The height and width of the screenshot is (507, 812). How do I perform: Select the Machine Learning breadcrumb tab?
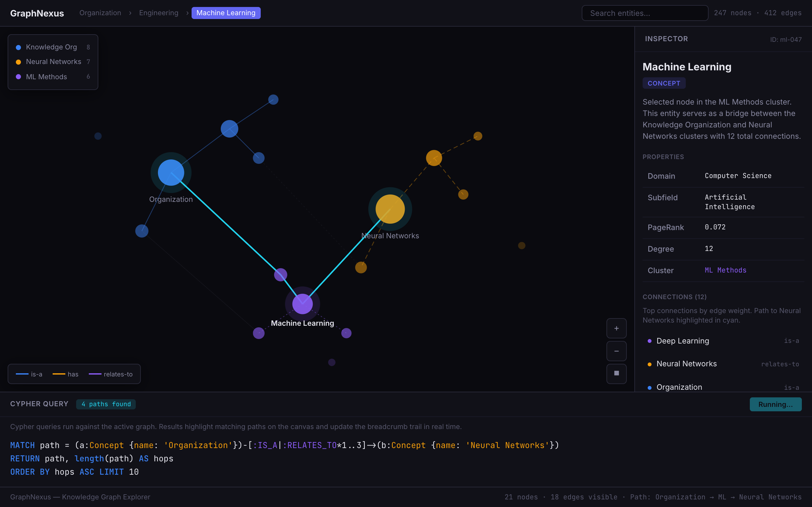click(226, 13)
